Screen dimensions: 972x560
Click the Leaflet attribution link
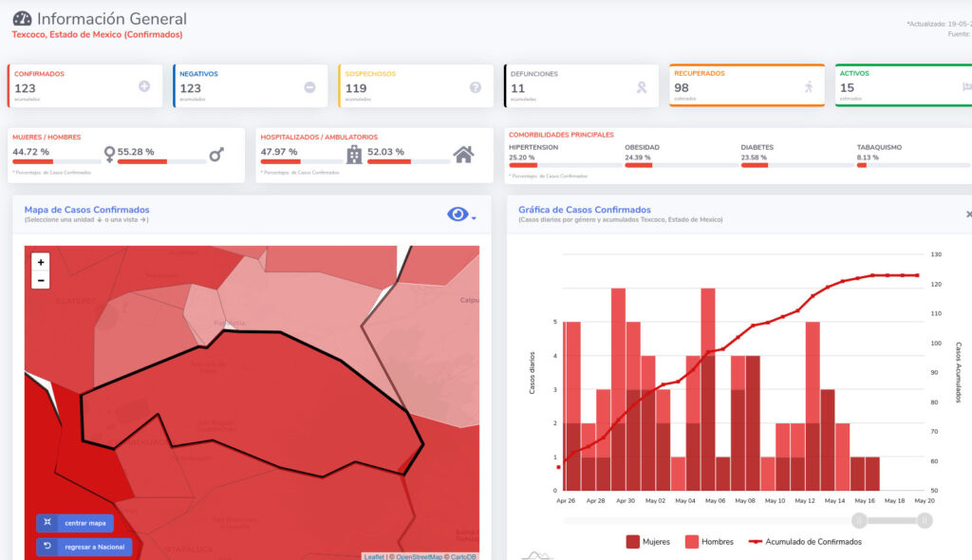tap(375, 556)
